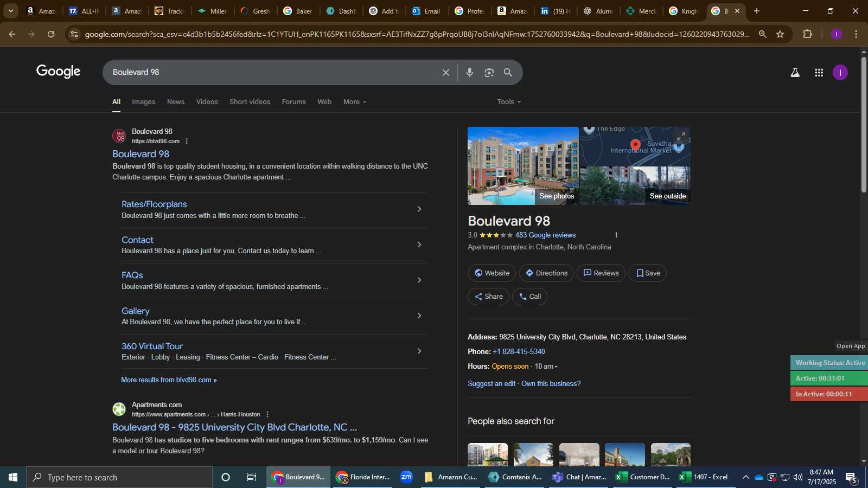The height and width of the screenshot is (488, 868).
Task: Expand the More search filters dropdown
Action: point(355,102)
